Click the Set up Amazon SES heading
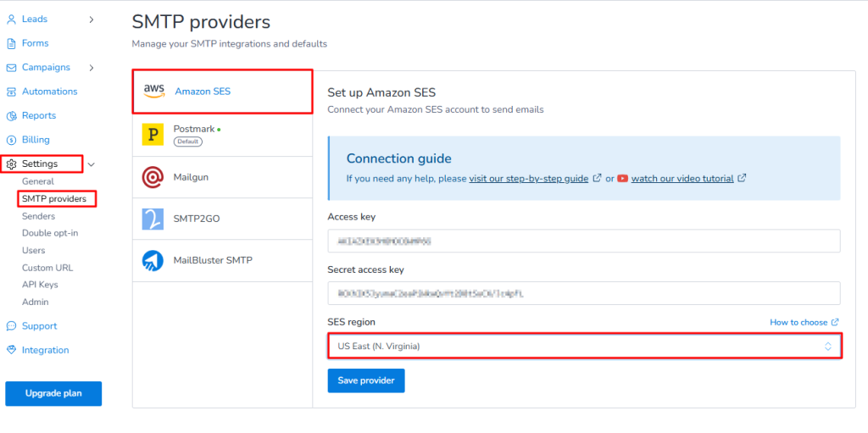 point(381,92)
